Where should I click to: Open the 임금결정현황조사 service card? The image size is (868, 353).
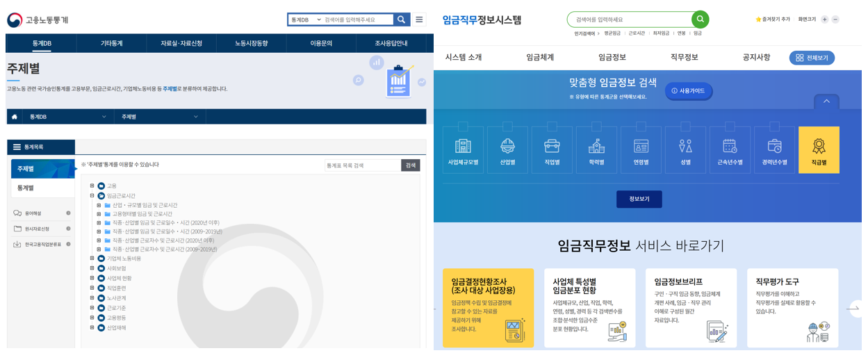(488, 308)
